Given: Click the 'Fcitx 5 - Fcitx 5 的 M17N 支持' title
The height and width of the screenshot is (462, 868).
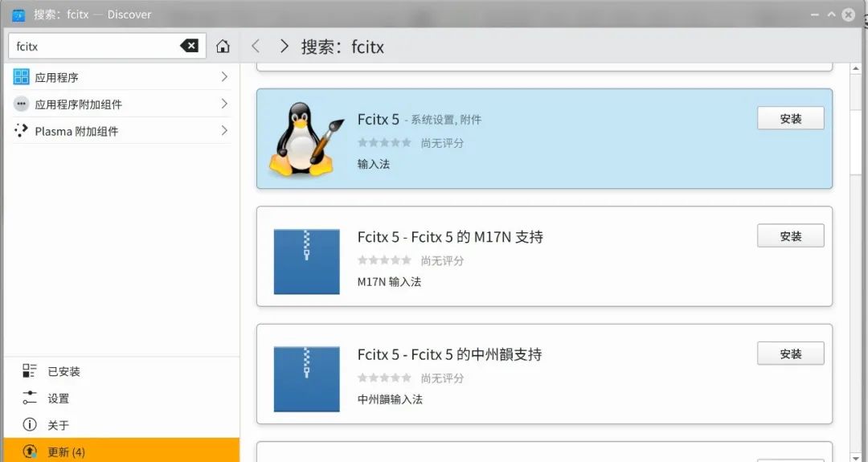Looking at the screenshot, I should 450,237.
